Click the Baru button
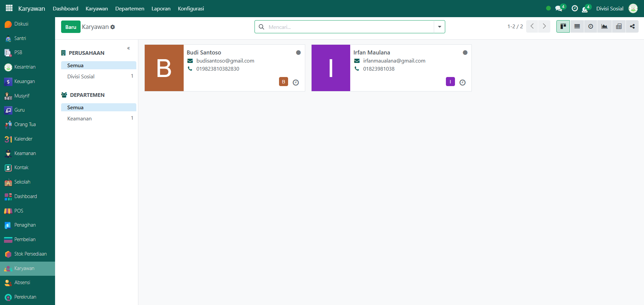This screenshot has width=644, height=305. point(71,27)
